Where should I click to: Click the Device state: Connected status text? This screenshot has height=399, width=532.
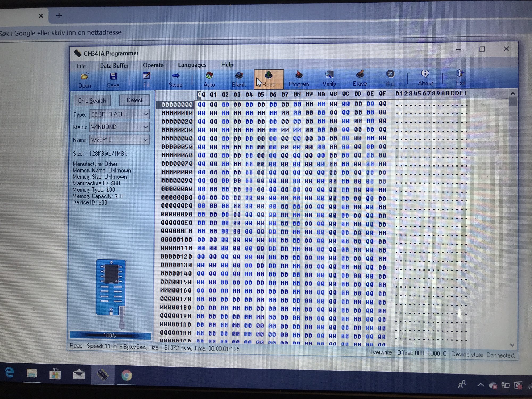[483, 355]
